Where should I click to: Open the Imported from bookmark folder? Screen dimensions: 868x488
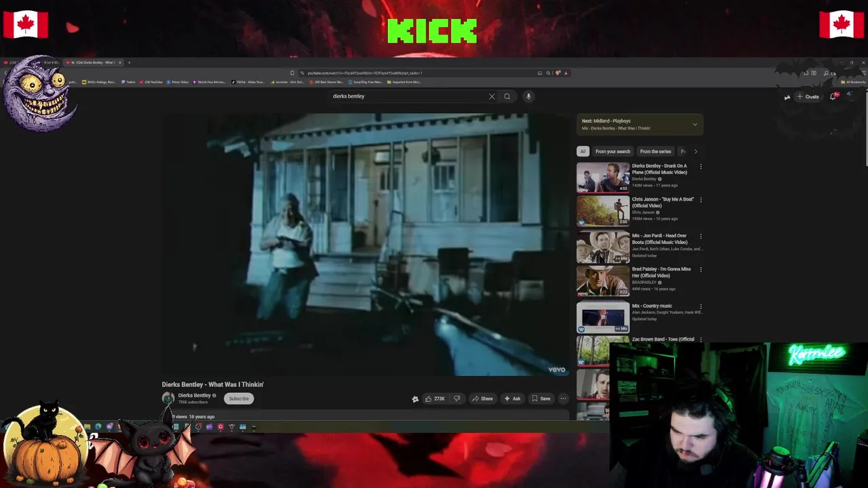click(x=404, y=82)
